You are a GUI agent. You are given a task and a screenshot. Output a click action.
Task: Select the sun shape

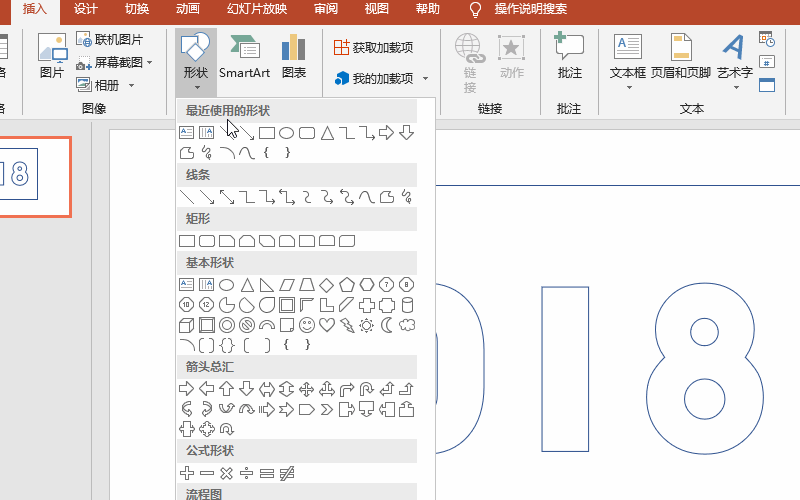pyautogui.click(x=366, y=325)
